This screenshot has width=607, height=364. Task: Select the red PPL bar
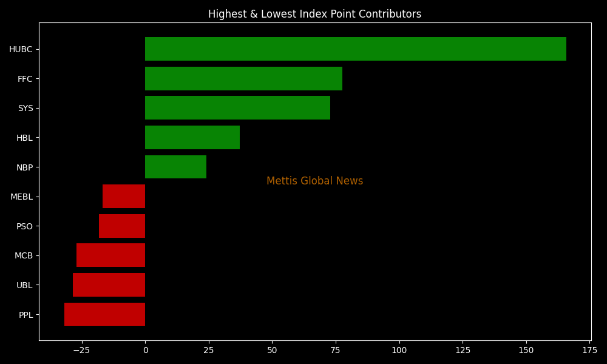pos(104,314)
